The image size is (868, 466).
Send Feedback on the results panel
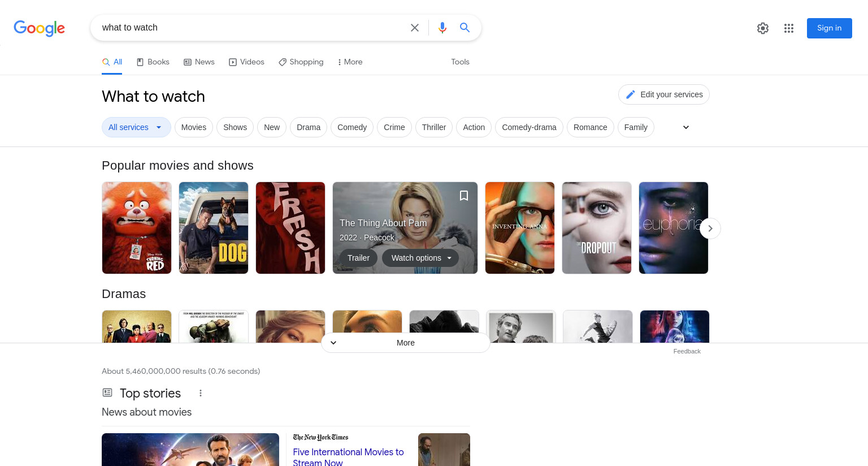click(687, 351)
